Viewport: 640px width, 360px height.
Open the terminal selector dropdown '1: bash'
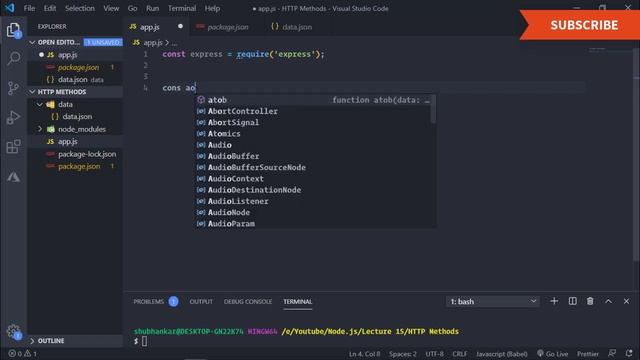tap(493, 301)
